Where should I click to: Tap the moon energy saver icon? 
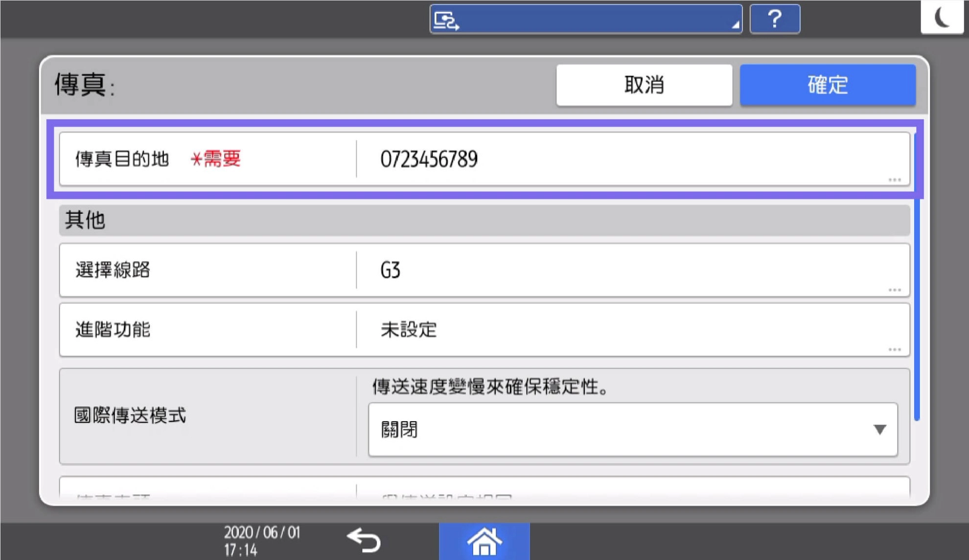tap(942, 18)
